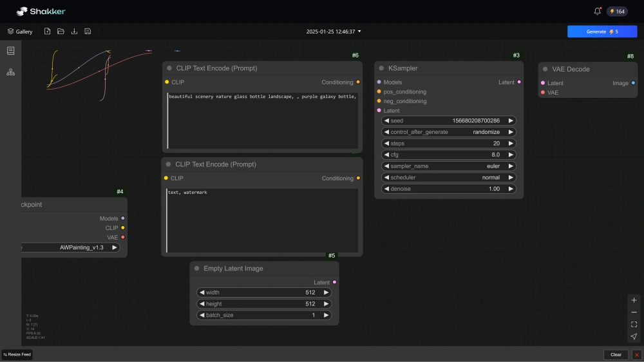Increase the cfg value
This screenshot has width=644, height=362.
[x=511, y=155]
